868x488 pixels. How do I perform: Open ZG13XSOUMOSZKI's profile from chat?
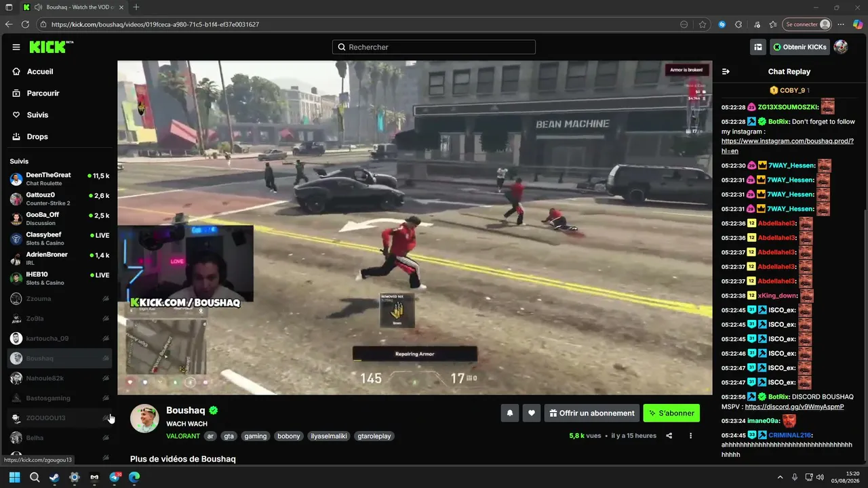[x=787, y=107]
